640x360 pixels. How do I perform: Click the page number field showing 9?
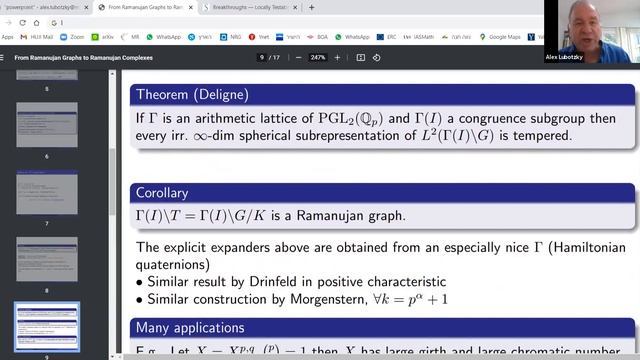[262, 58]
